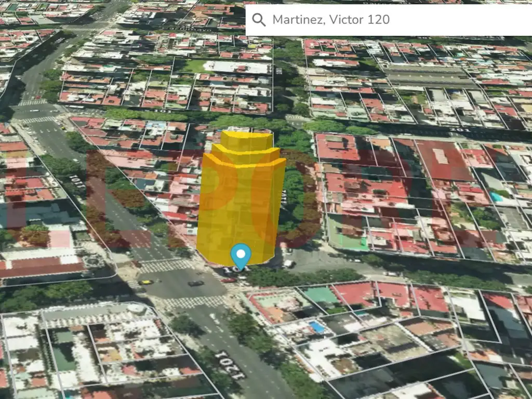
Task: Click the red car below the location pin
Action: click(x=229, y=280)
